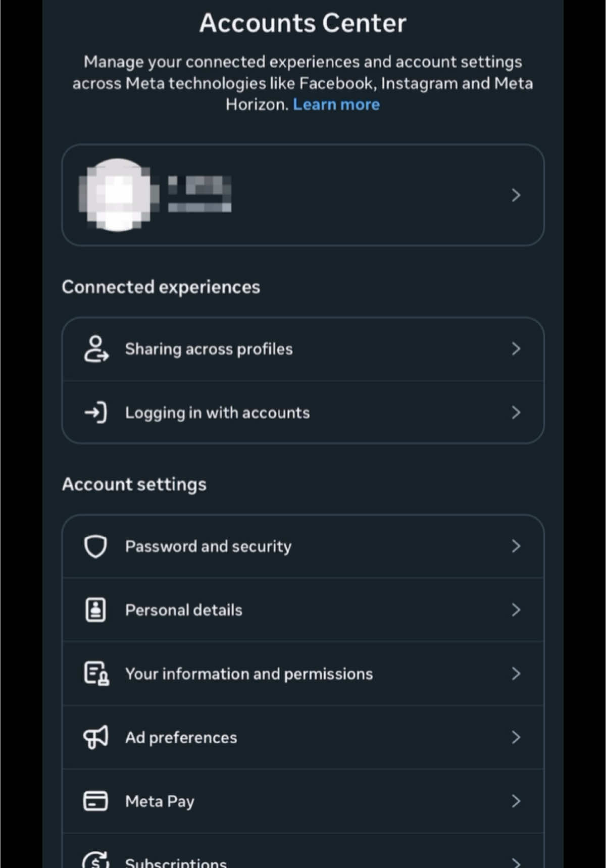
Task: Click the Subscriptions dollar refresh icon
Action: pyautogui.click(x=96, y=859)
